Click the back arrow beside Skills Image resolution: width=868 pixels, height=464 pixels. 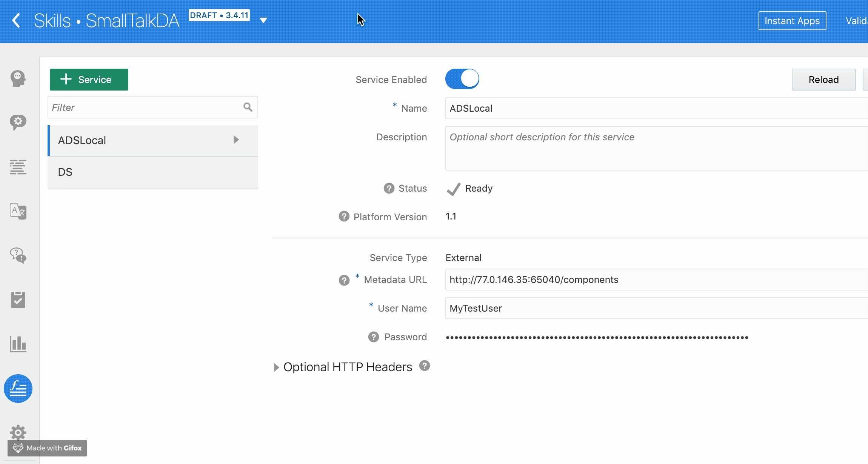pos(16,20)
